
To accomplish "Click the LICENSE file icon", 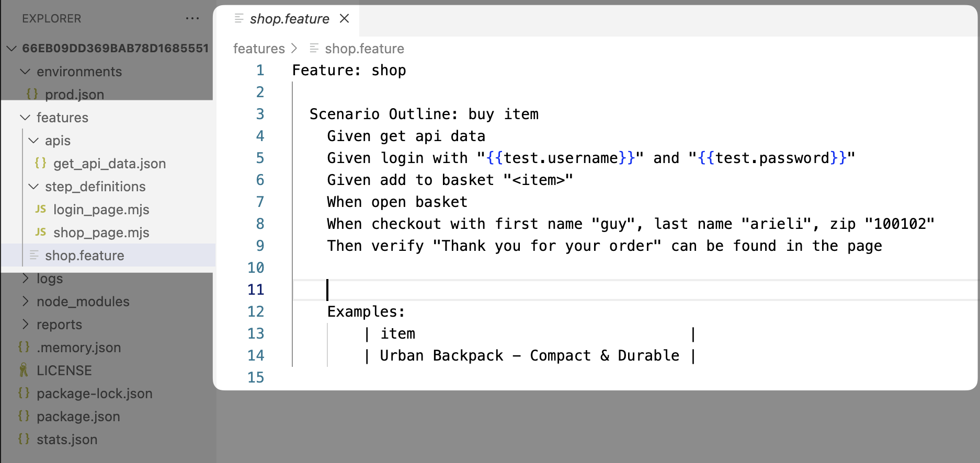I will pos(24,370).
